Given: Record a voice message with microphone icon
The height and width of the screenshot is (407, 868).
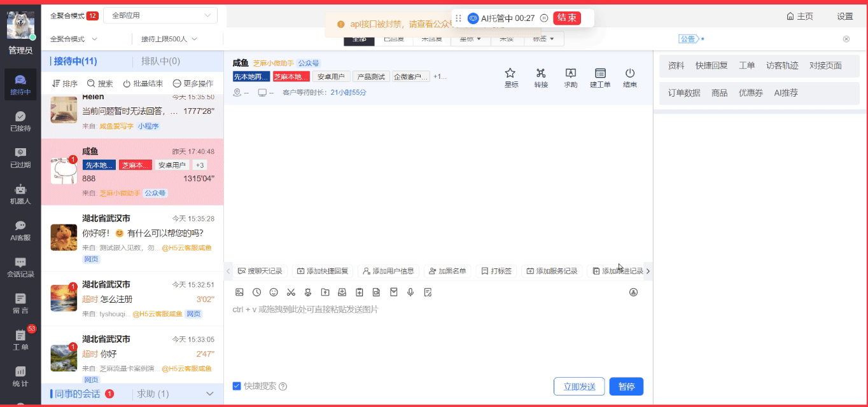Looking at the screenshot, I should [x=410, y=292].
